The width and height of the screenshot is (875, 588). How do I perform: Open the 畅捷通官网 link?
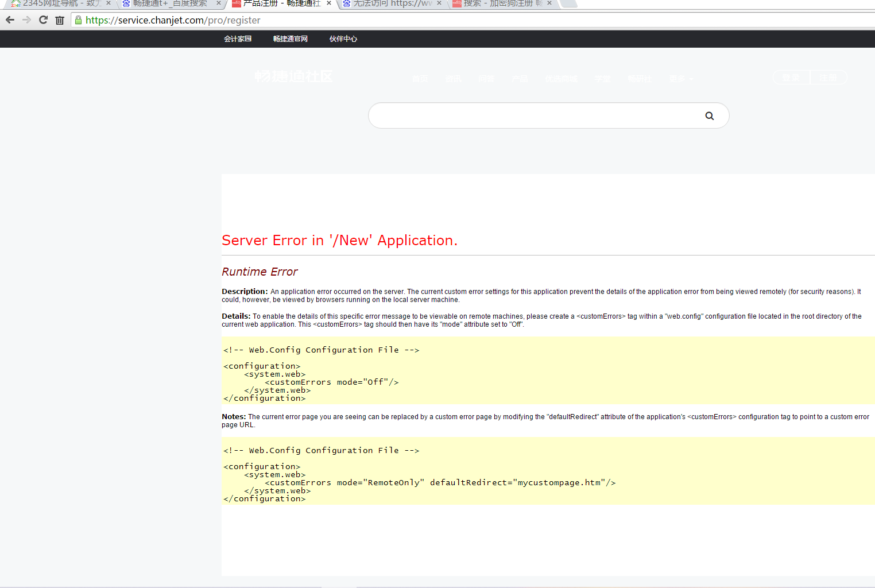point(291,39)
